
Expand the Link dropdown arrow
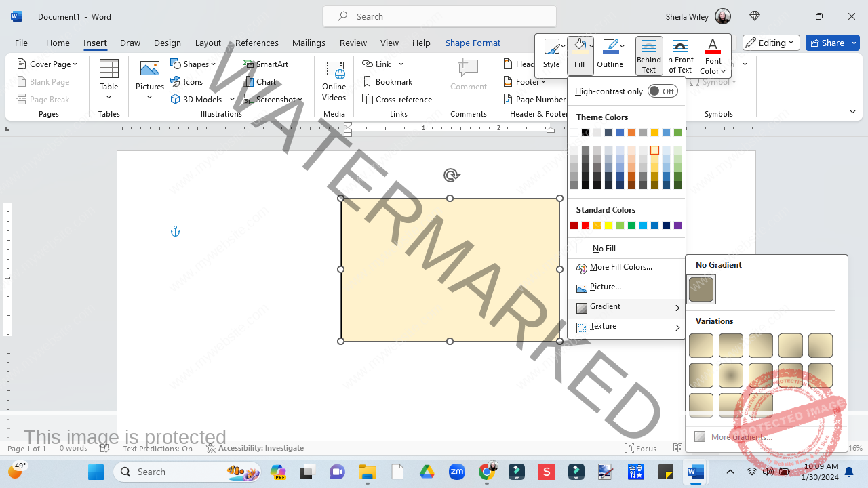click(x=401, y=64)
